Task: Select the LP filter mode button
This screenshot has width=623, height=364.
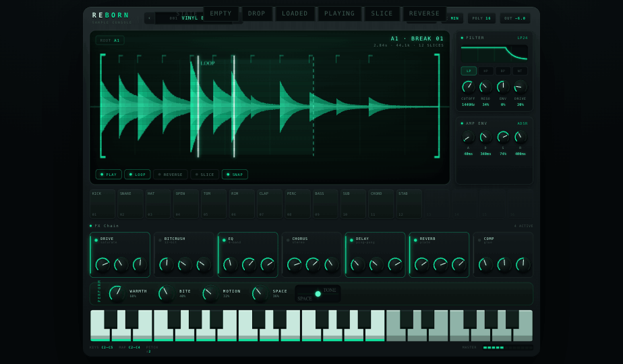Action: [469, 71]
